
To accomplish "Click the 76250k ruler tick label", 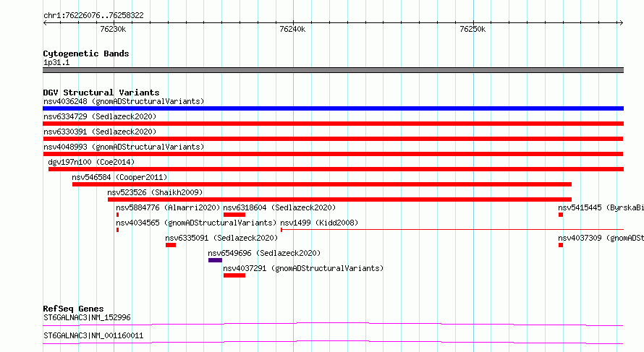I will click(473, 30).
